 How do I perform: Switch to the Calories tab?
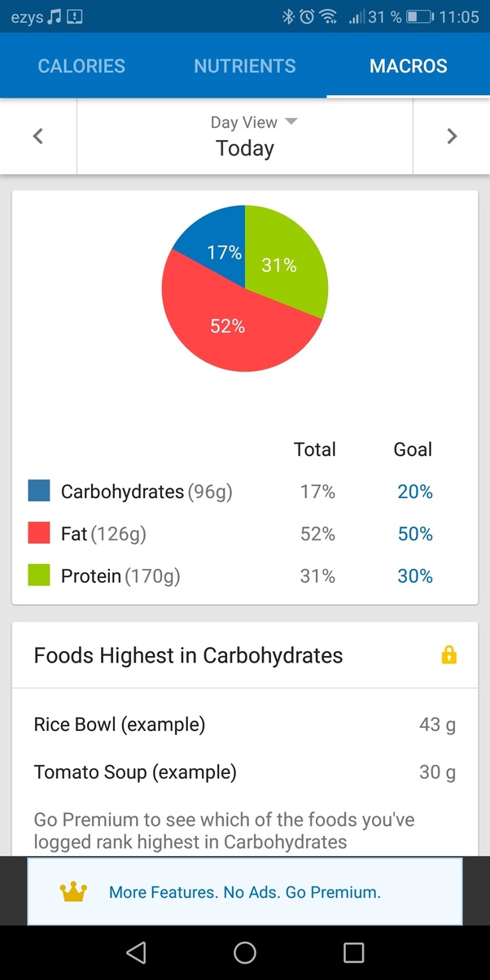pos(81,66)
